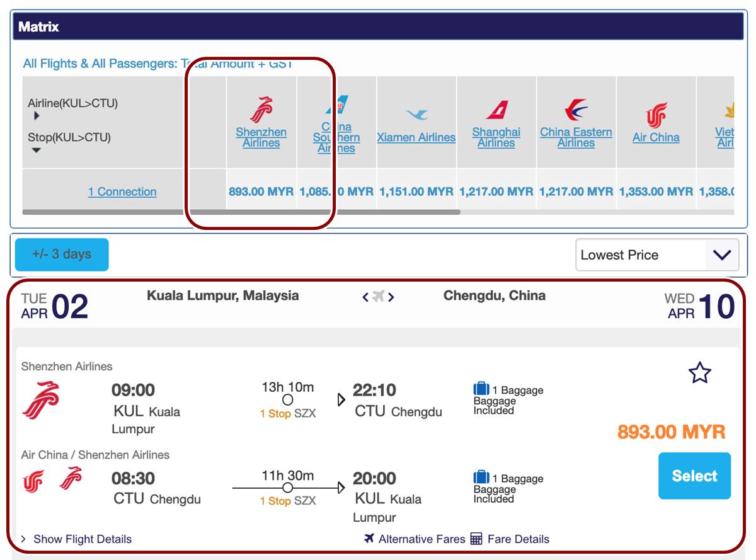
Task: Click the Air China logo beside the 08:30 departure
Action: tap(33, 481)
